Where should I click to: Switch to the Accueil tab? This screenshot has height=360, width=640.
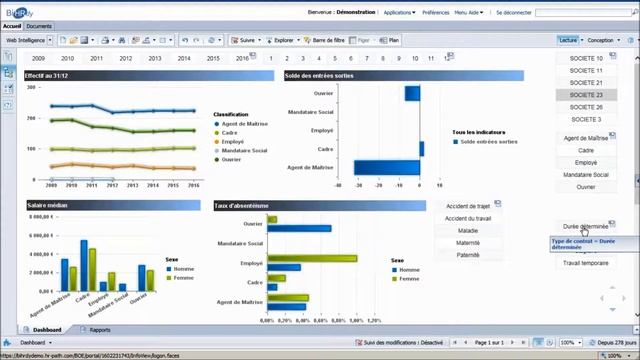tap(12, 26)
